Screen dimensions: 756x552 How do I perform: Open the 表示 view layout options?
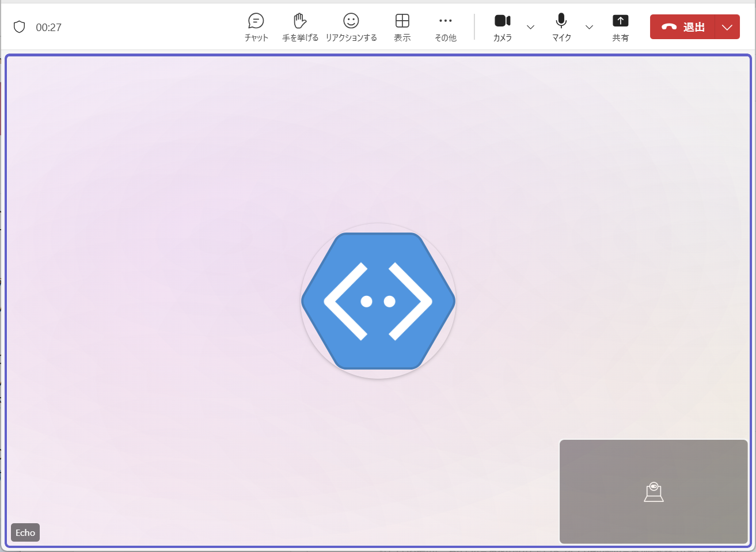(402, 27)
